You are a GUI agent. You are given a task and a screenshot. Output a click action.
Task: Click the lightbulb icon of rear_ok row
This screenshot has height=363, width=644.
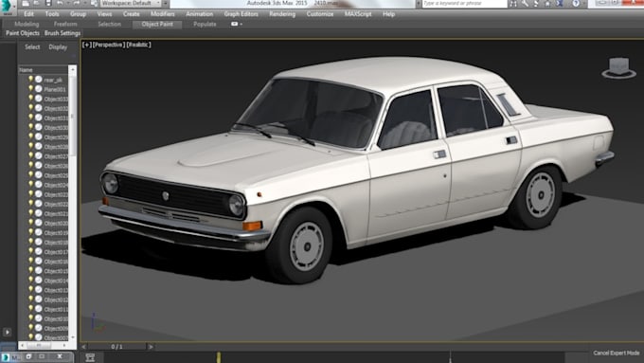(30, 79)
